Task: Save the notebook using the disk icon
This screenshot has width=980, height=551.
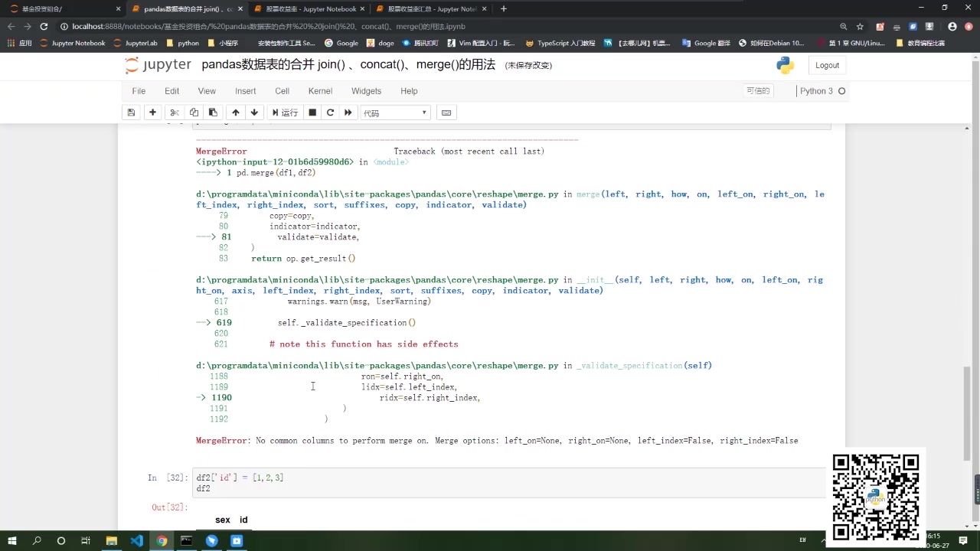Action: click(131, 112)
